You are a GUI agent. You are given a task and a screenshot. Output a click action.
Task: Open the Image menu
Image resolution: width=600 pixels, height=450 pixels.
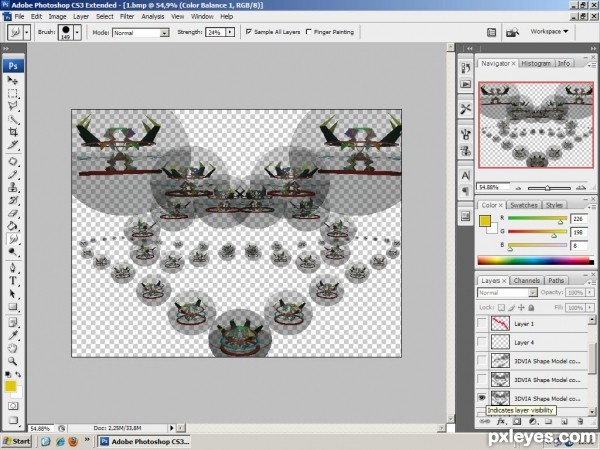click(x=57, y=16)
